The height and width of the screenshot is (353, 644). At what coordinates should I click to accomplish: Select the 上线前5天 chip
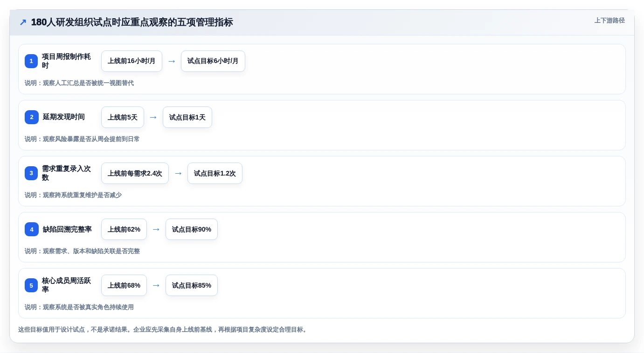[123, 117]
